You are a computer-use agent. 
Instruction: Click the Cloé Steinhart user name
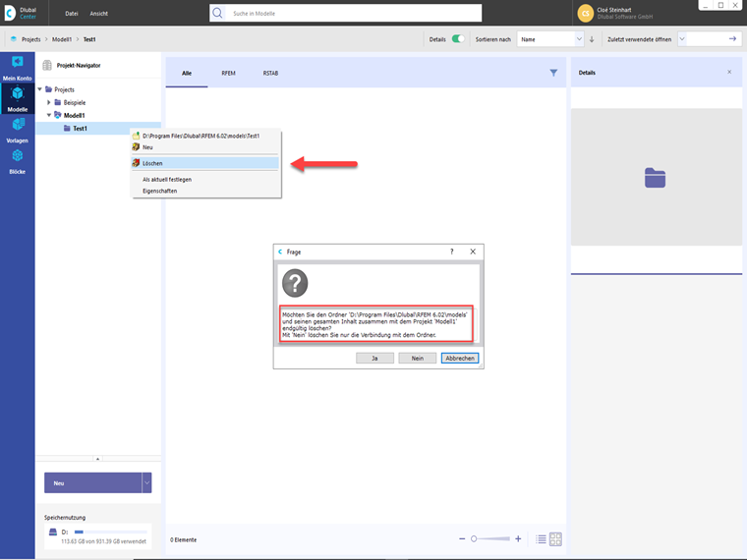[614, 10]
